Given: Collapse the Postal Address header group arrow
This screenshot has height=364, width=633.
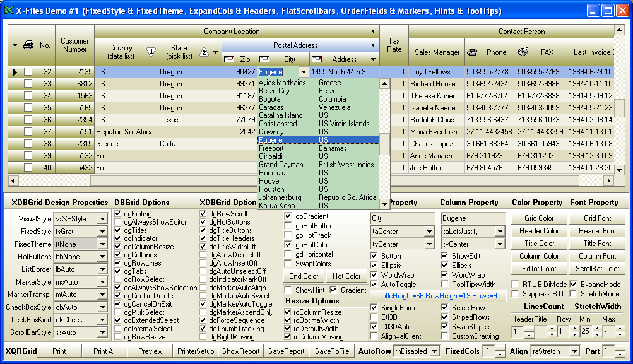Looking at the screenshot, I should [x=373, y=45].
